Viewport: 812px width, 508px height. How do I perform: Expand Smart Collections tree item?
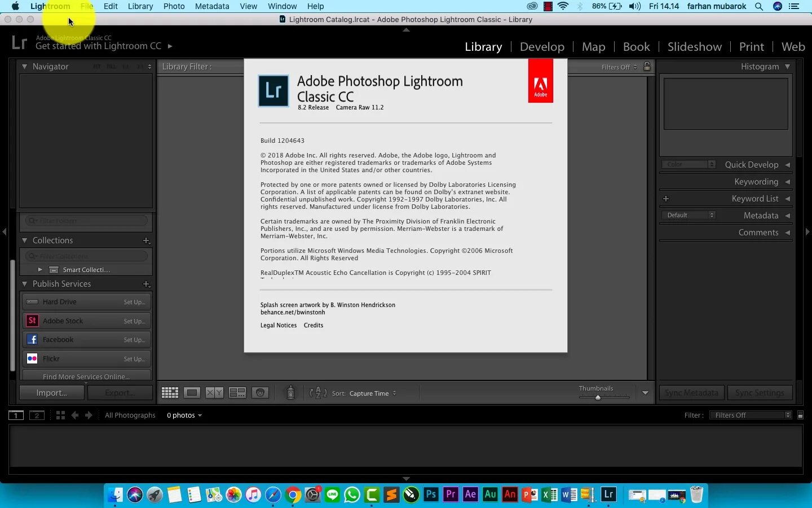click(40, 270)
